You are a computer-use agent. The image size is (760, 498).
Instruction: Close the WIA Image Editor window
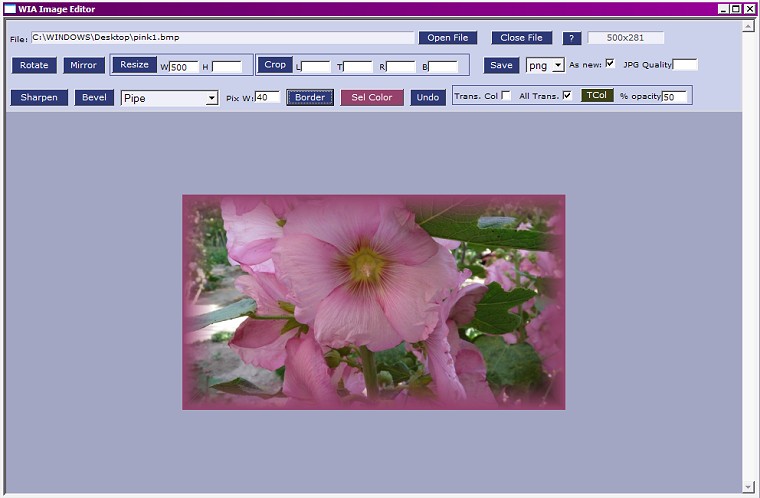pos(749,9)
